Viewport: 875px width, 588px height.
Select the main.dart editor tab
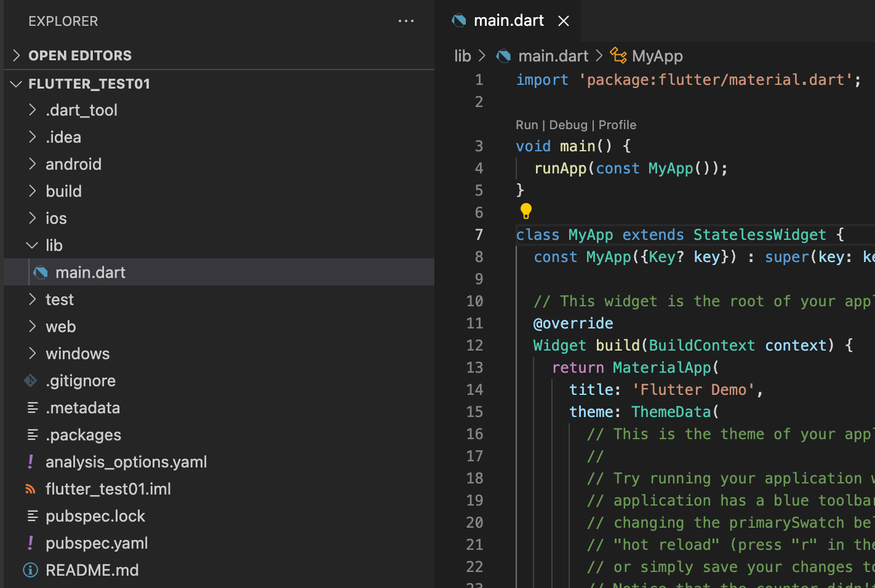[x=508, y=21]
